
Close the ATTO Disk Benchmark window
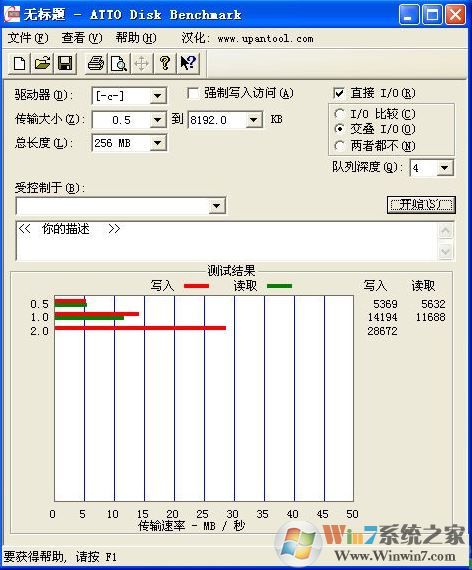[x=455, y=15]
